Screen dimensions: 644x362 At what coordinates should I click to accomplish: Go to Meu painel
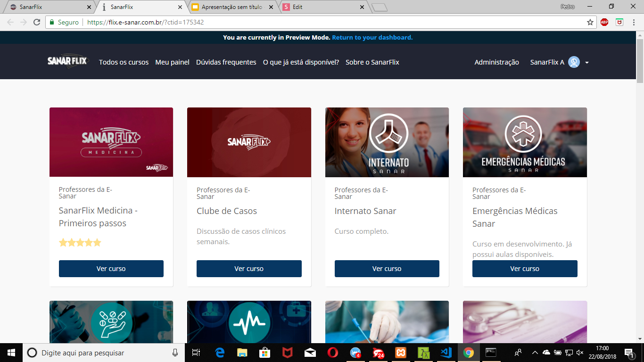[x=172, y=62]
